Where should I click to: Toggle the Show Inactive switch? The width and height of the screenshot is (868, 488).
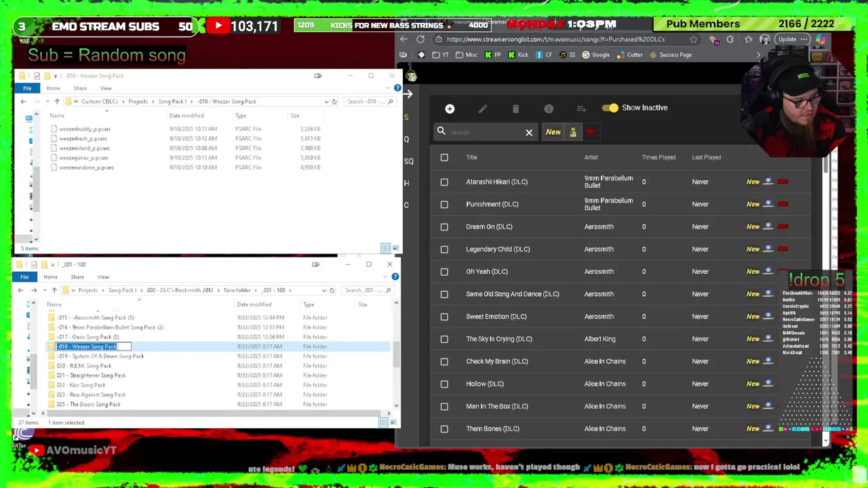pyautogui.click(x=610, y=108)
